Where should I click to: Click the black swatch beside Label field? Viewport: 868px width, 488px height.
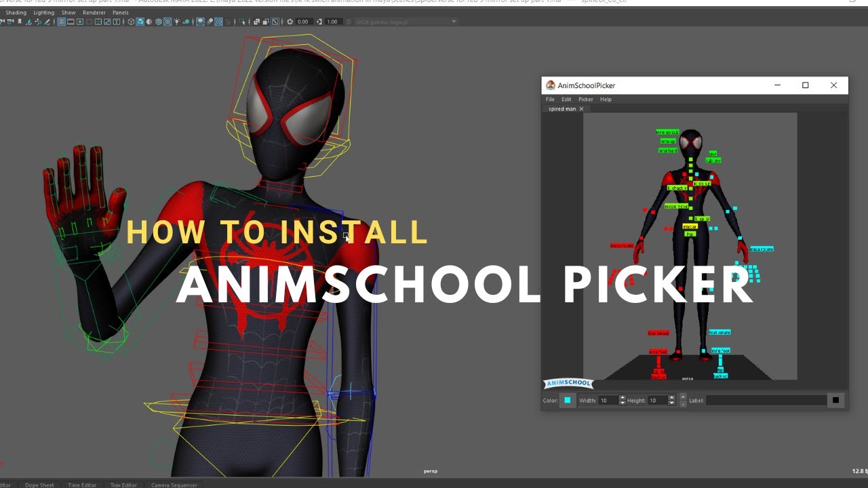tap(835, 401)
